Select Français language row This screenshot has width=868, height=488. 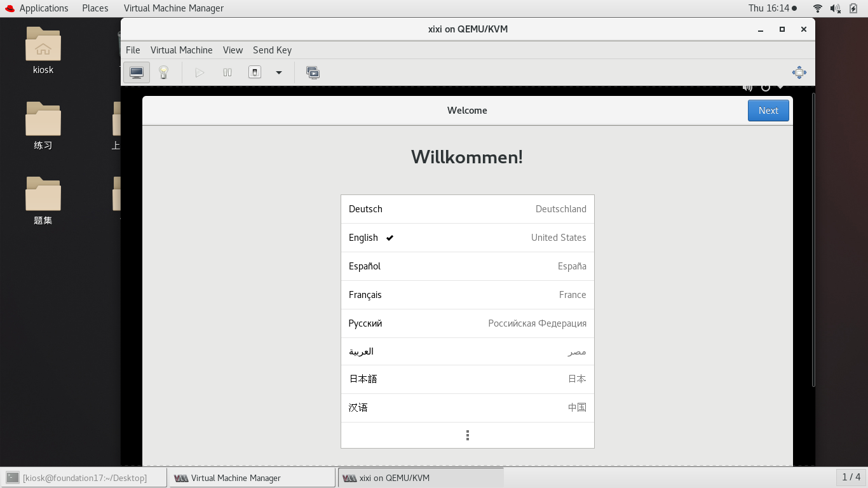pyautogui.click(x=468, y=295)
